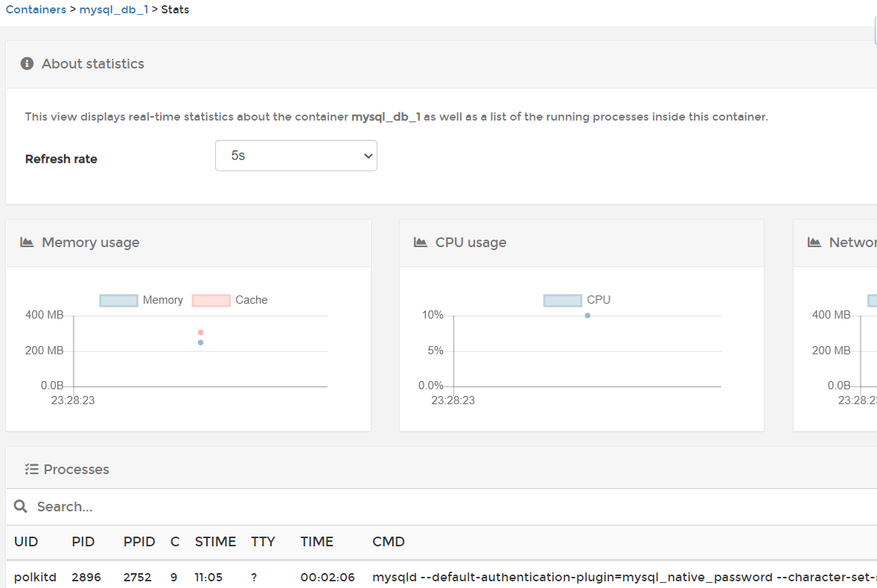Select the mysqld command text
Screen dimensions: 877x588
click(x=624, y=577)
